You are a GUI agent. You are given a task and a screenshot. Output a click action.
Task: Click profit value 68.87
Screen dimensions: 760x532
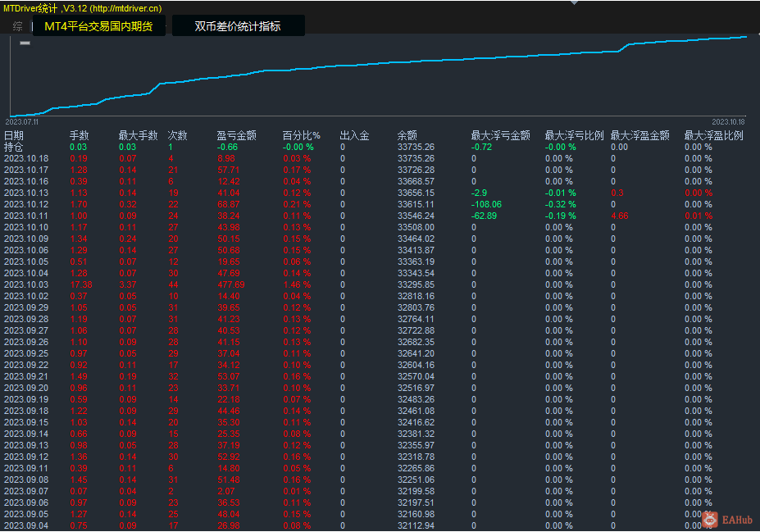[x=228, y=204]
